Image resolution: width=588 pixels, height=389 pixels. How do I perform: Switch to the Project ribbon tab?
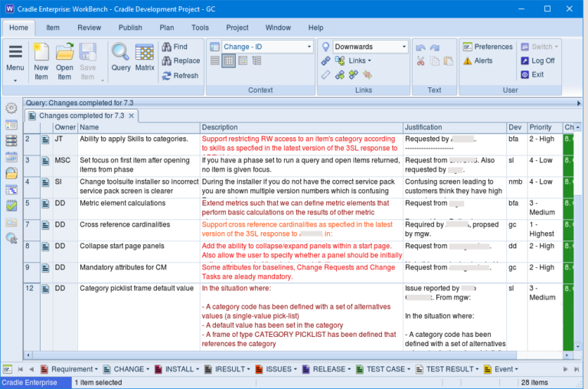coord(237,28)
